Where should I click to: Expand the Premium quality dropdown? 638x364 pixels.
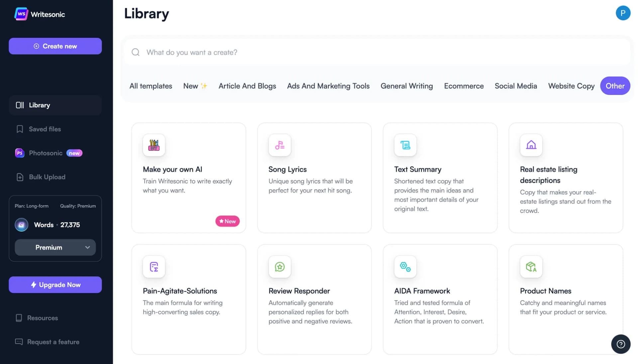55,247
